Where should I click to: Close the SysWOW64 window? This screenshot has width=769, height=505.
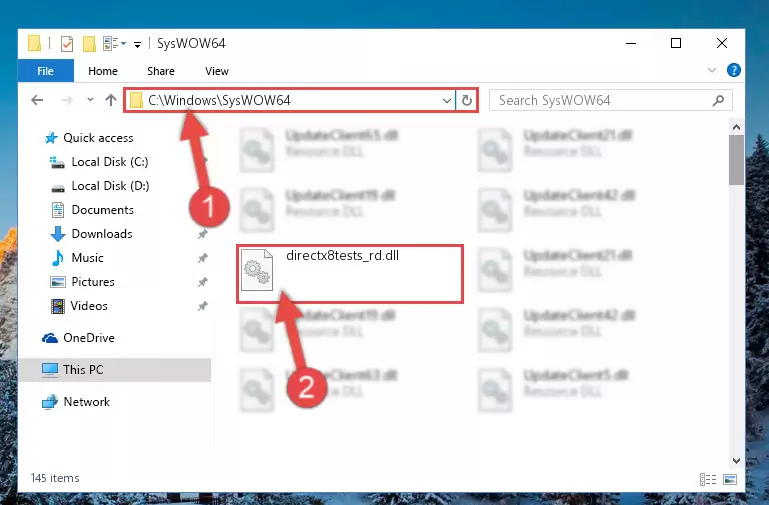click(721, 43)
